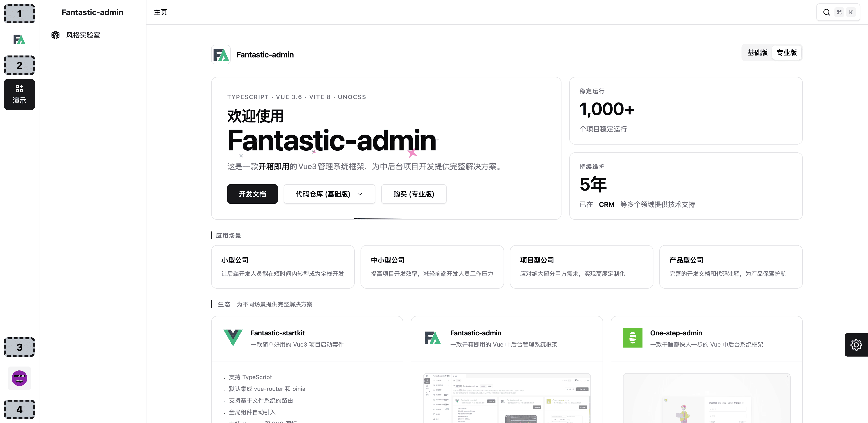Open the 演示 section in the left rail
This screenshot has width=868, height=423.
(x=19, y=94)
